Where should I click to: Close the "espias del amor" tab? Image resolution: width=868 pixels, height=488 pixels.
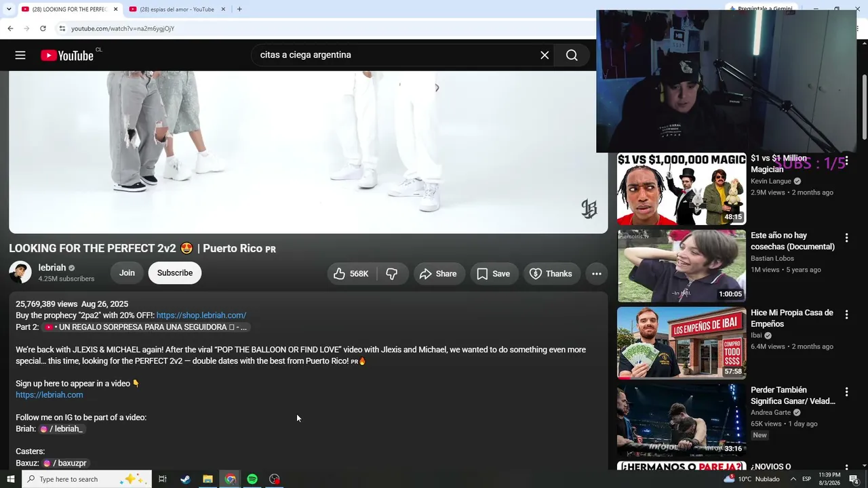(x=223, y=9)
